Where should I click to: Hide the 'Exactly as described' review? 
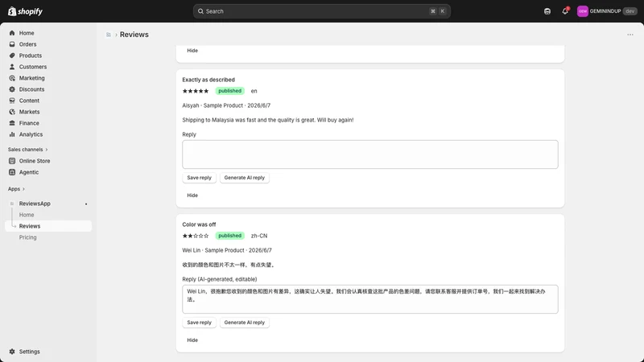tap(192, 195)
